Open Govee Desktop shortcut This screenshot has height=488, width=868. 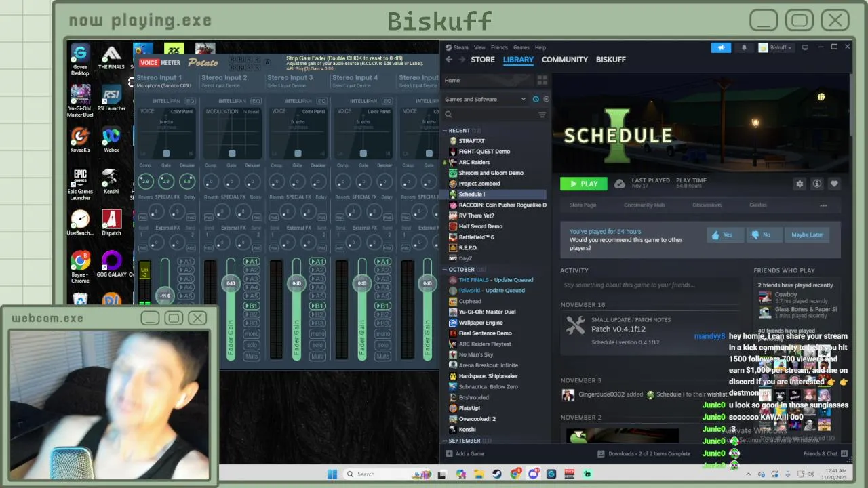pos(80,59)
